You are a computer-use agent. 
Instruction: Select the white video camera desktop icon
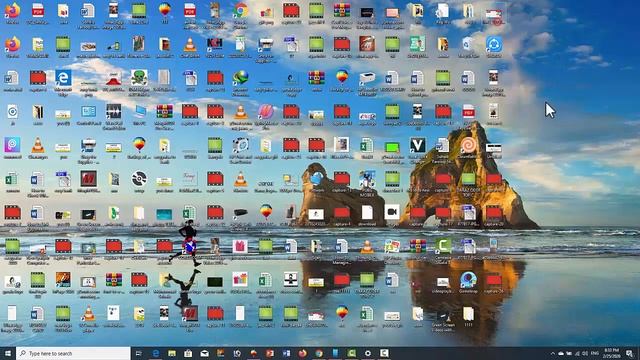[392, 212]
